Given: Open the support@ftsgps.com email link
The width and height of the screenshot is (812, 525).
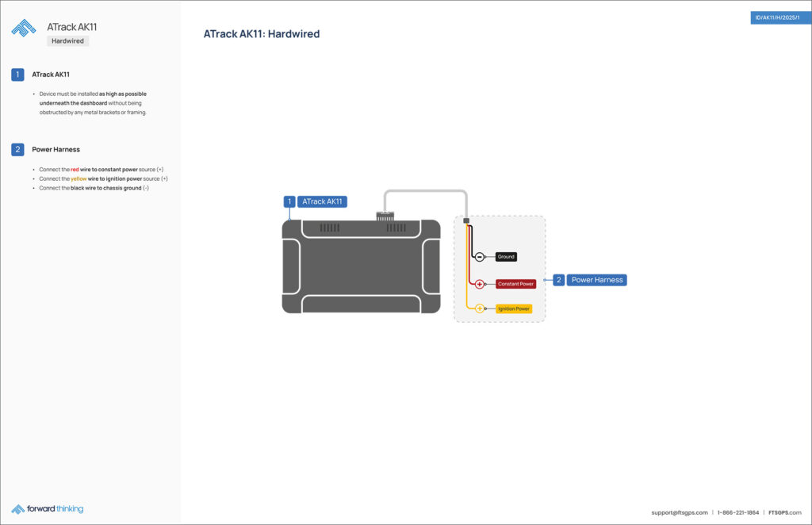Looking at the screenshot, I should pos(680,512).
